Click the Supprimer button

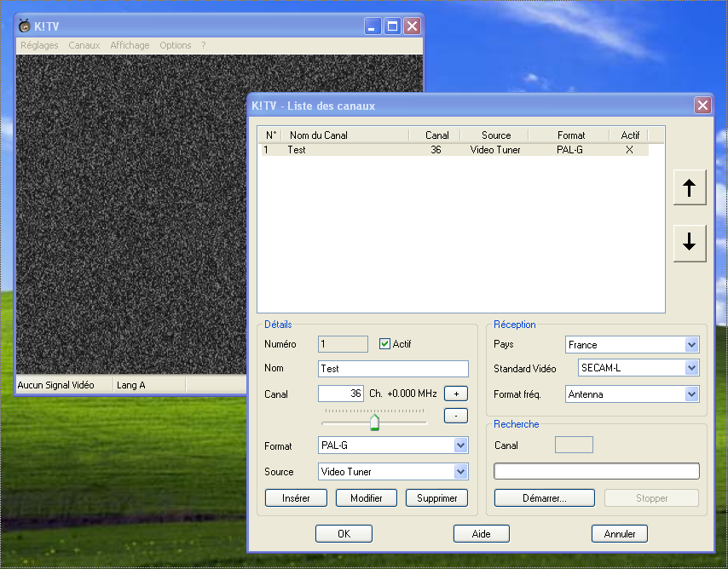(437, 498)
